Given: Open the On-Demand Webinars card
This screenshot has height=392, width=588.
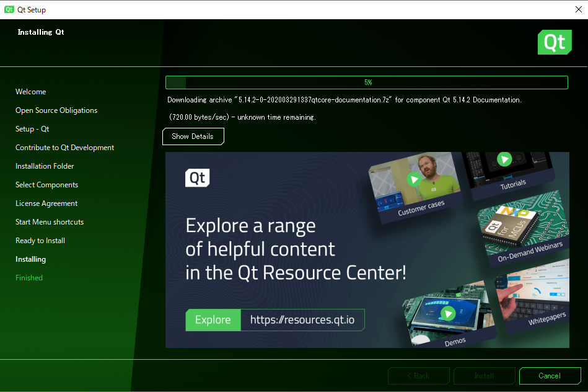Looking at the screenshot, I should click(525, 228).
